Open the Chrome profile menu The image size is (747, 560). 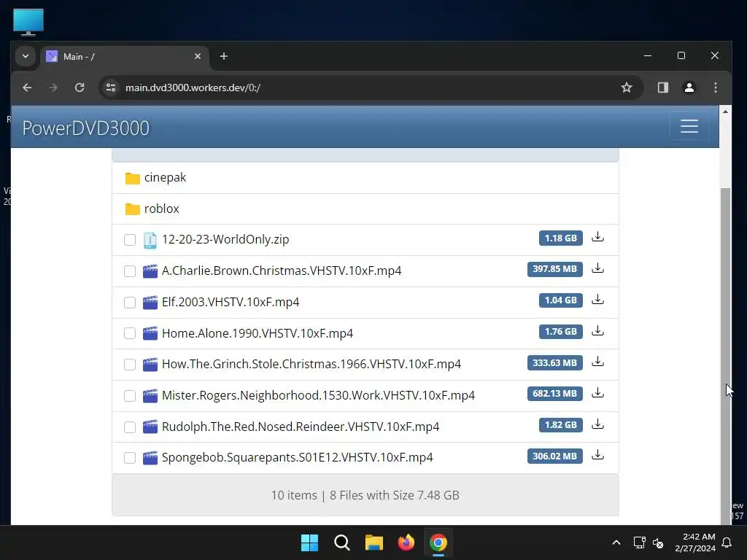click(689, 87)
